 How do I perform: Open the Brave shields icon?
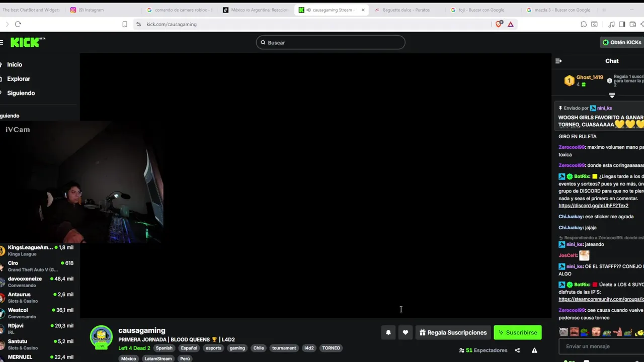tap(499, 24)
